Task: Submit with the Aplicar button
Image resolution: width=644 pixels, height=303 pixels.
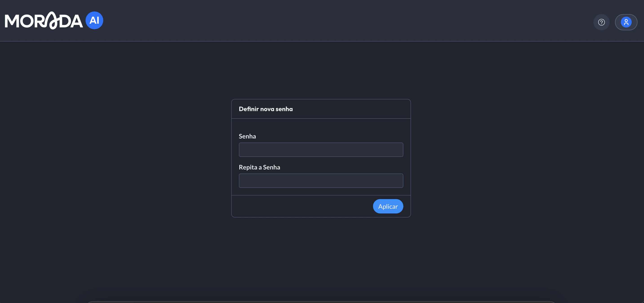Action: point(388,206)
